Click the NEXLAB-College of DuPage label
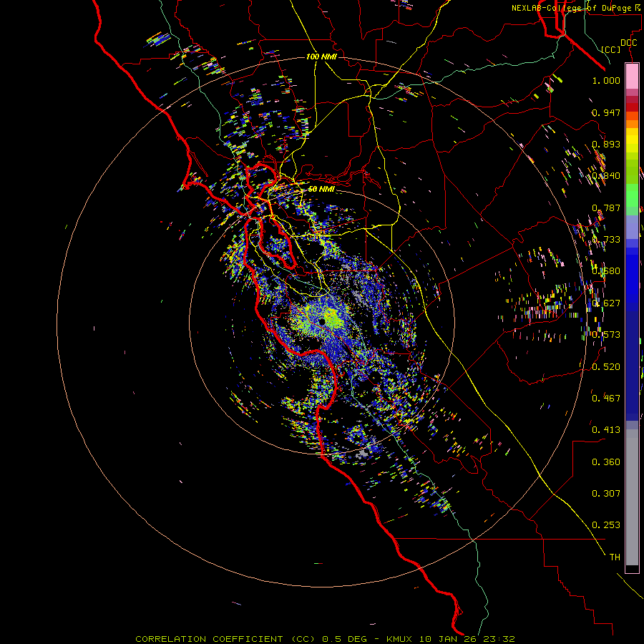This screenshot has height=644, width=644. coord(575,8)
